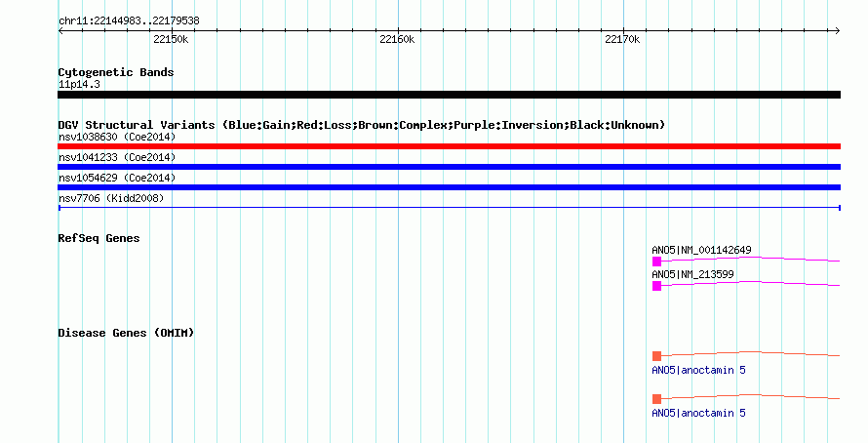Click the first orange OMIM ANO5 exon box
868x443 pixels.
click(x=656, y=356)
